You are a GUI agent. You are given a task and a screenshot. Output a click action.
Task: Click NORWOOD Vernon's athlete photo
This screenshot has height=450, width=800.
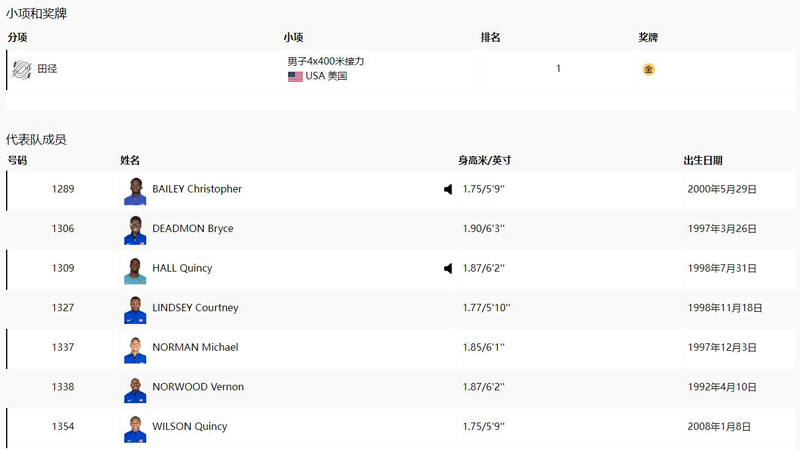135,388
